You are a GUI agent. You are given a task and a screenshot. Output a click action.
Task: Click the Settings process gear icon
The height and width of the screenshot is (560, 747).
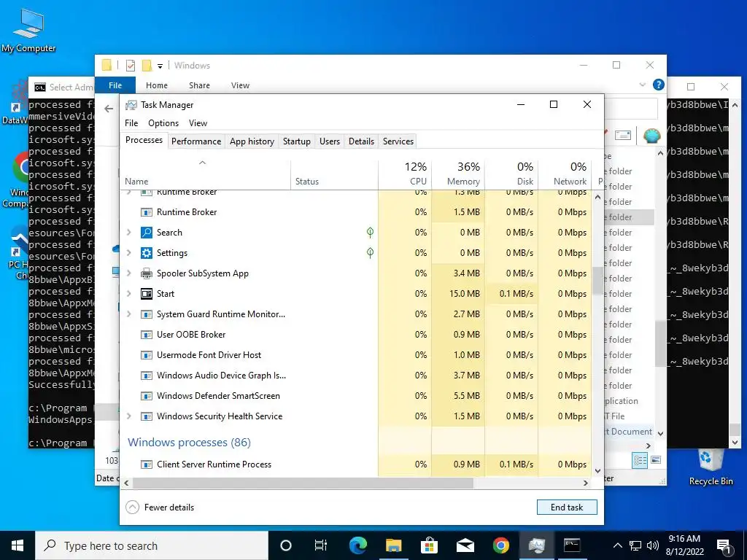[146, 253]
